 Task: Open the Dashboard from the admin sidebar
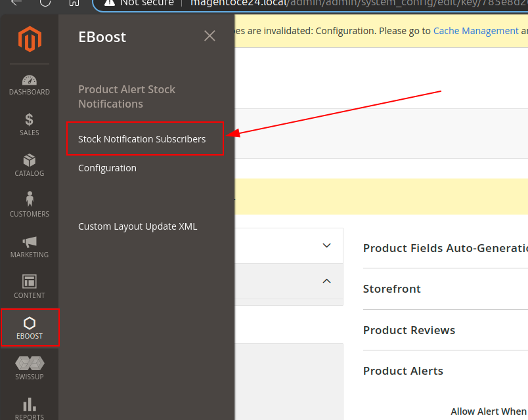coord(30,85)
